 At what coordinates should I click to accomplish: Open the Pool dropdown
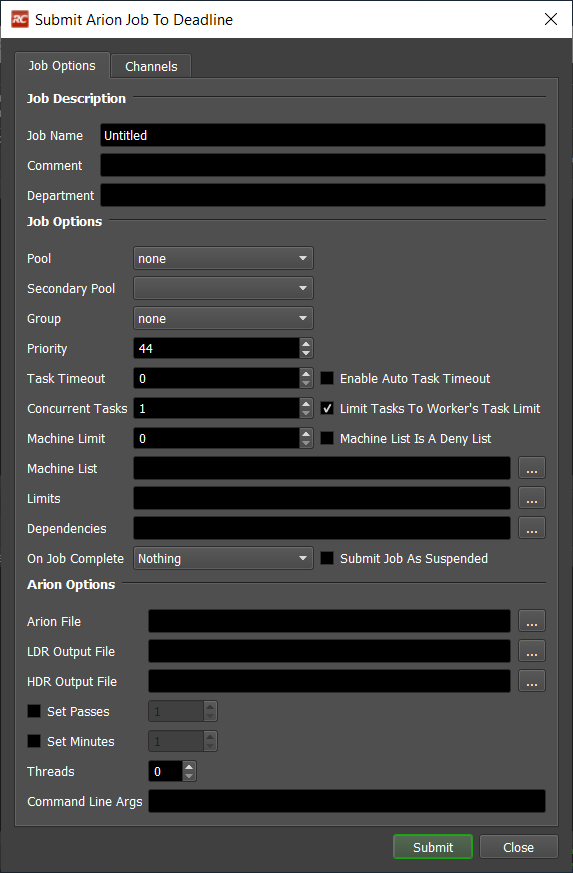click(x=223, y=258)
